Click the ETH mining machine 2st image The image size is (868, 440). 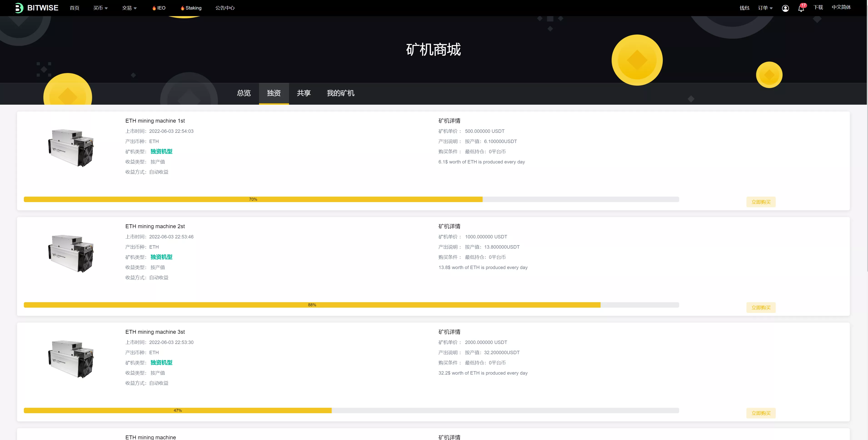tap(71, 253)
